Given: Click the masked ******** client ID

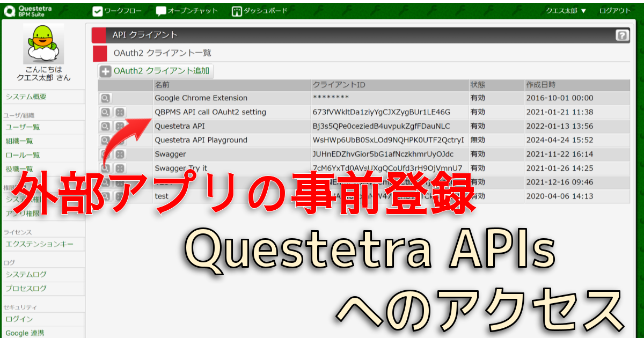Looking at the screenshot, I should click(x=331, y=98).
